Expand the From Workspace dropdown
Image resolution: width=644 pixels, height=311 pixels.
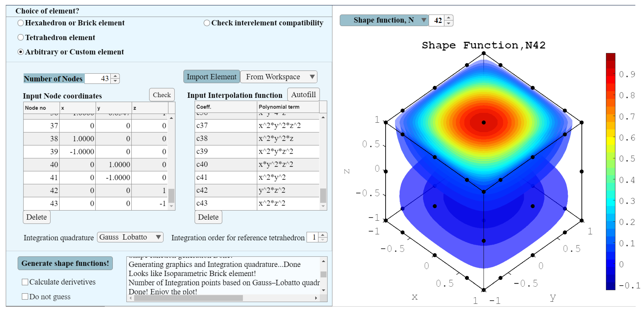pos(279,77)
